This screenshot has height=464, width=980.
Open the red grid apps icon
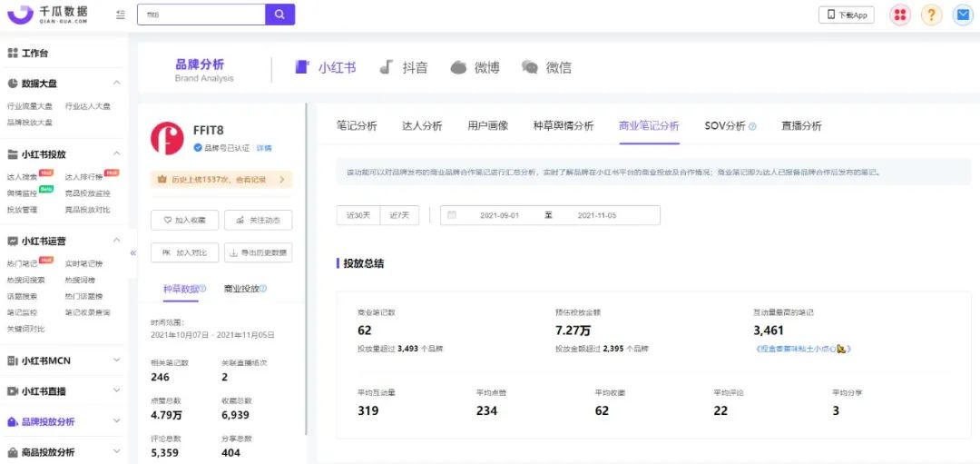pyautogui.click(x=900, y=15)
